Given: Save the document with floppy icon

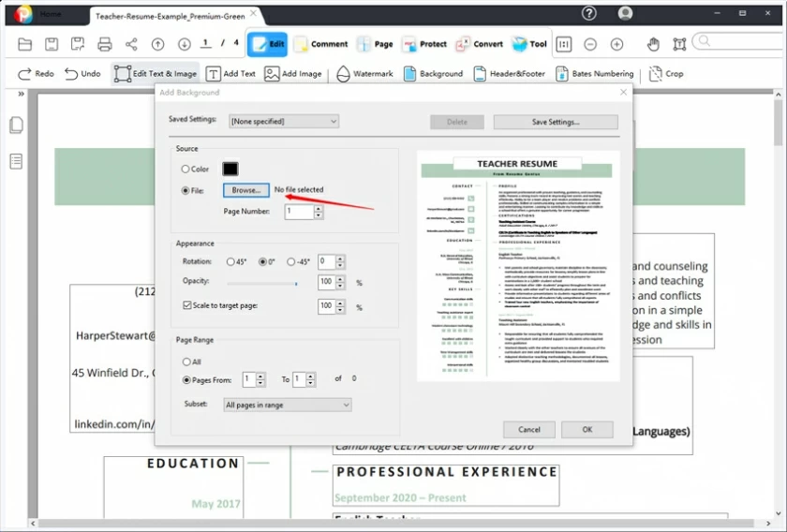Looking at the screenshot, I should [52, 44].
